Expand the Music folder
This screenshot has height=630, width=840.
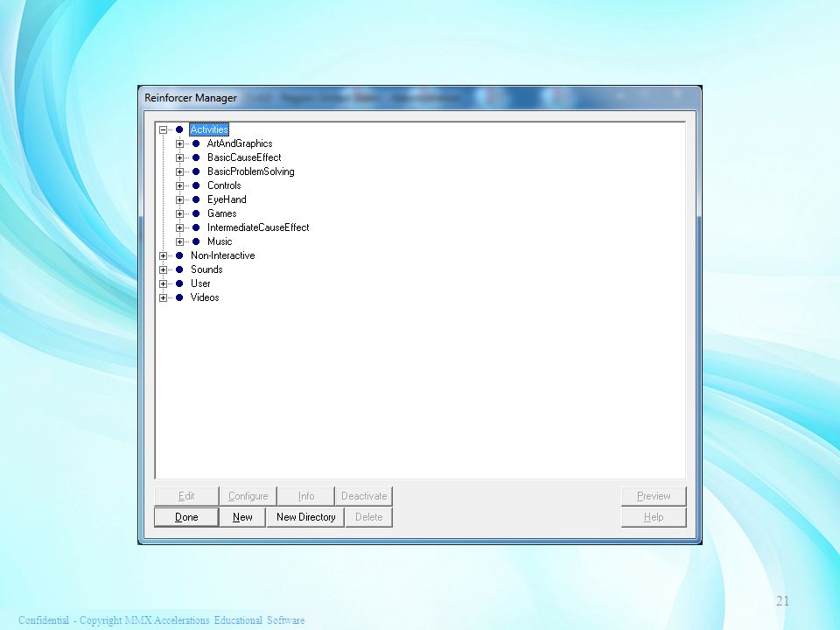(180, 241)
